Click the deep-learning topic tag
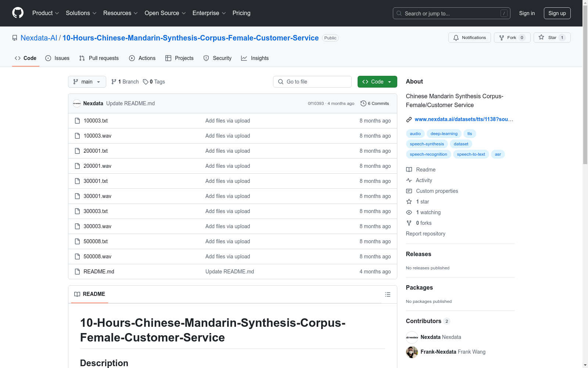 (444, 134)
